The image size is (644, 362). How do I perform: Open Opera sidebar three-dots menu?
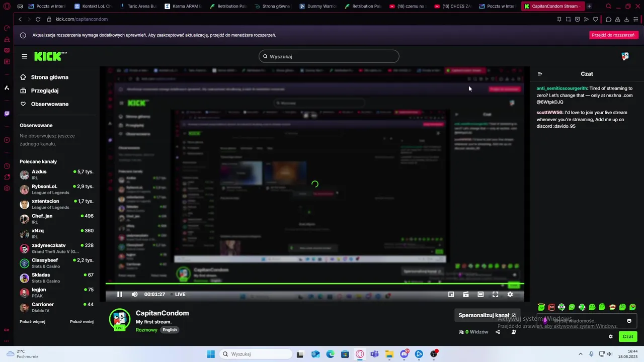(7, 340)
